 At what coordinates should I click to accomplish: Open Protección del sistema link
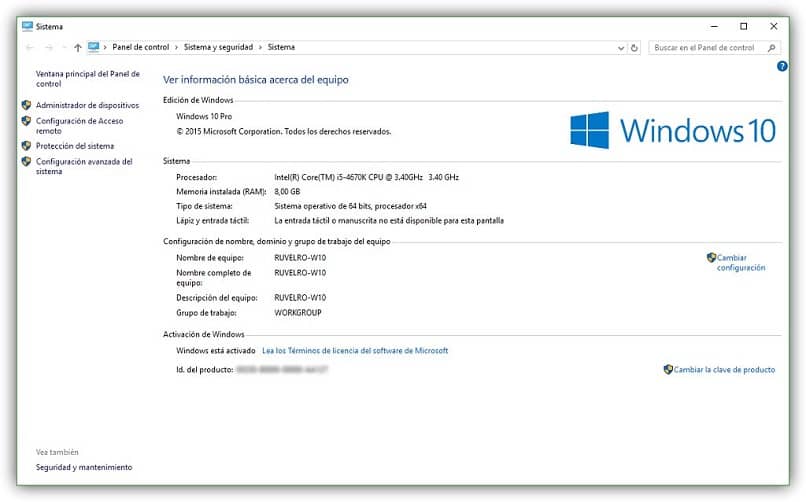(75, 146)
